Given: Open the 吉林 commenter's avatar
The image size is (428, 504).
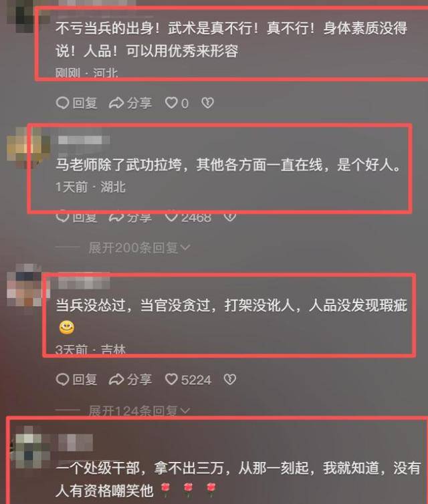Looking at the screenshot, I should click(28, 285).
